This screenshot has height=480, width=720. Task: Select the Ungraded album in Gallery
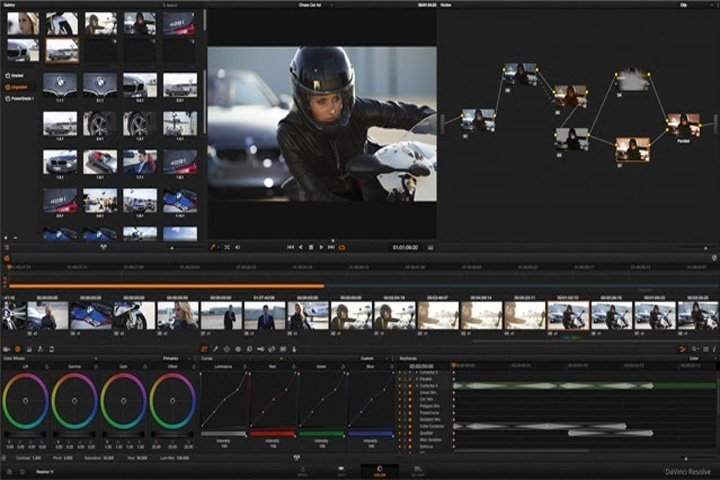pyautogui.click(x=17, y=87)
